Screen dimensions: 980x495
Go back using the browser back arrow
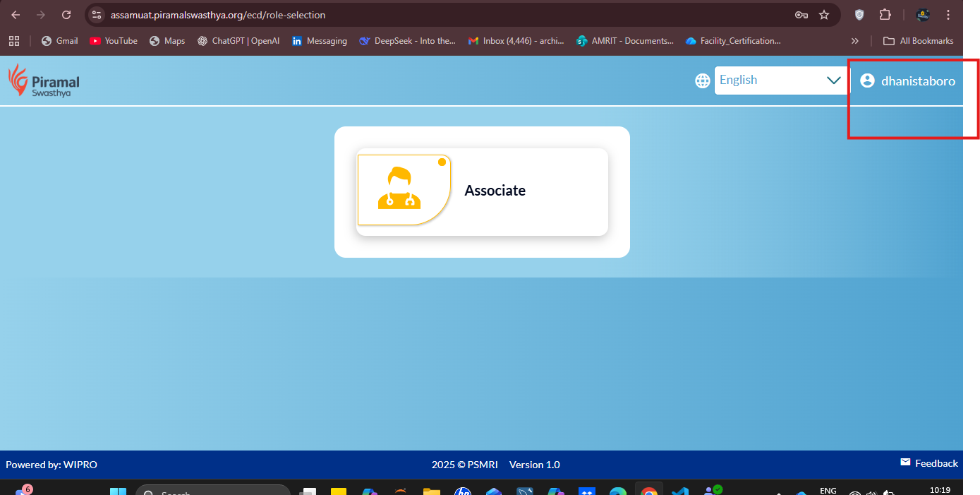point(16,15)
